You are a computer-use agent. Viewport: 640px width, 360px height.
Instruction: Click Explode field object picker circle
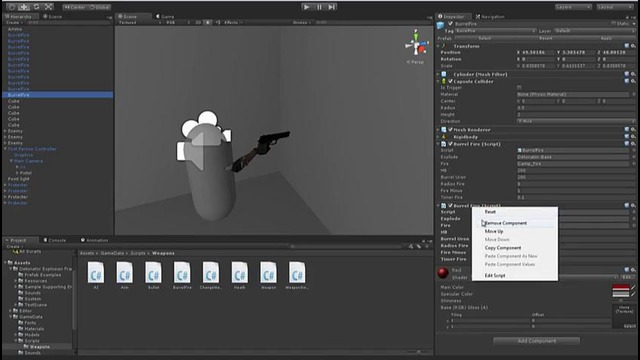634,157
